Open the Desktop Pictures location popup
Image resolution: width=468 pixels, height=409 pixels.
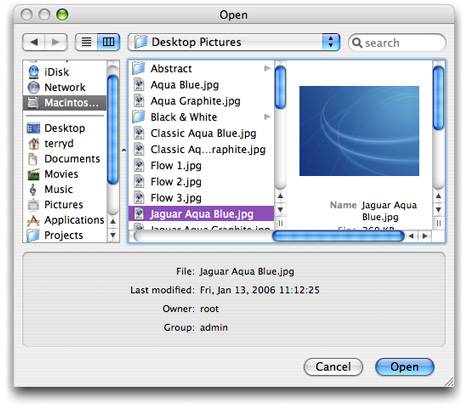pos(234,42)
